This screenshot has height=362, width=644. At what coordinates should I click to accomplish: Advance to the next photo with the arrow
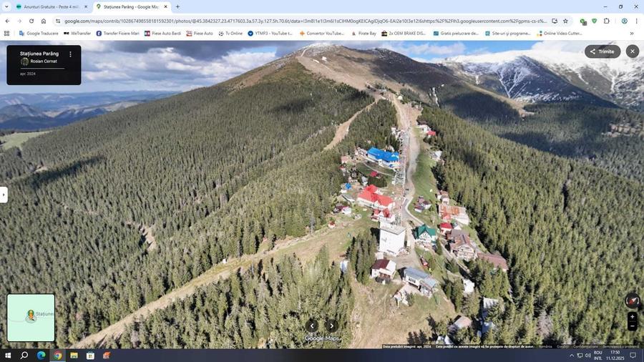[331, 326]
